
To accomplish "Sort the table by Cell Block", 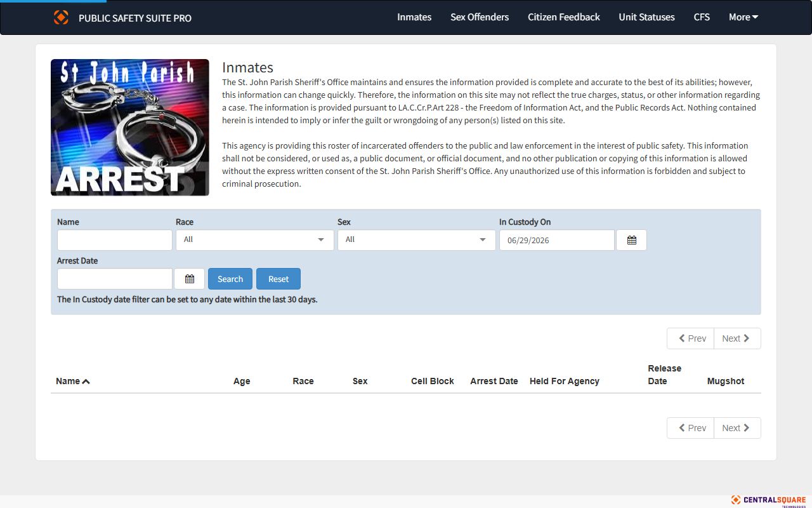I will point(433,381).
